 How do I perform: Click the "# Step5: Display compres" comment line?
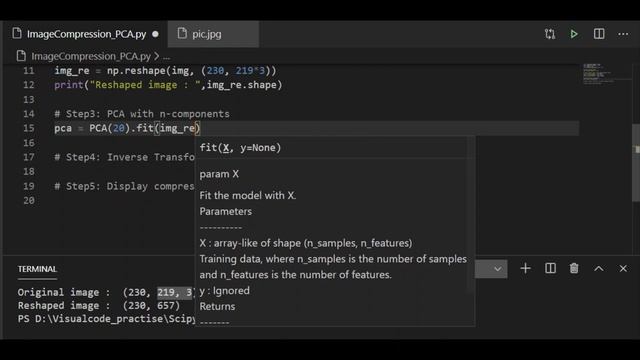pos(124,186)
